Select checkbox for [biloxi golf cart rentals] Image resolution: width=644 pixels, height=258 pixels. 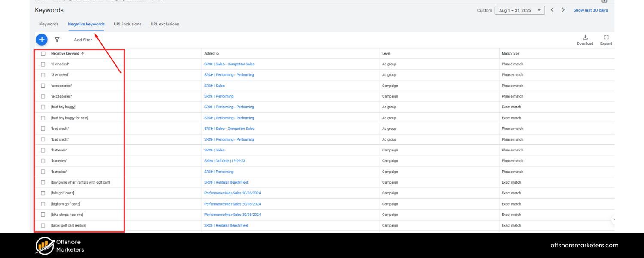coord(43,225)
